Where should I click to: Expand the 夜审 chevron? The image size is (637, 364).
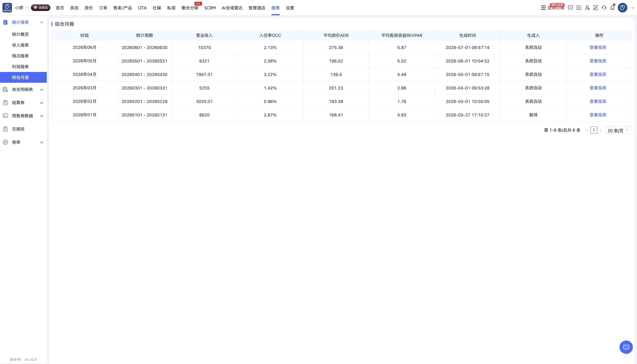pos(42,143)
